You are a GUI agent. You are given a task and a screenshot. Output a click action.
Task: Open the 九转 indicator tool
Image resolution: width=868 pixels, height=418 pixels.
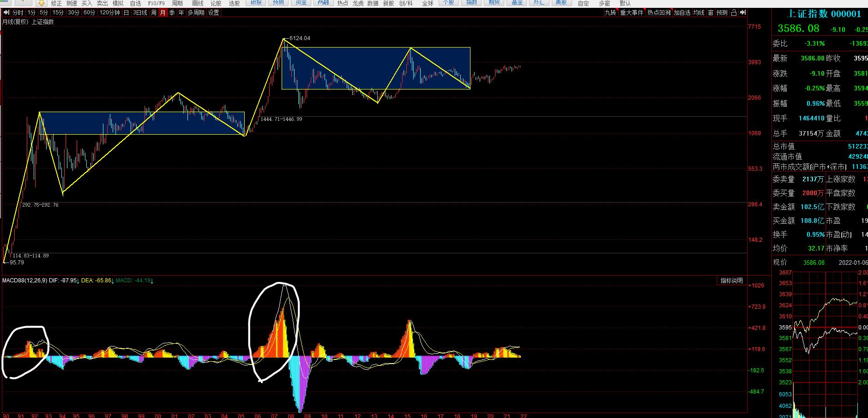610,12
